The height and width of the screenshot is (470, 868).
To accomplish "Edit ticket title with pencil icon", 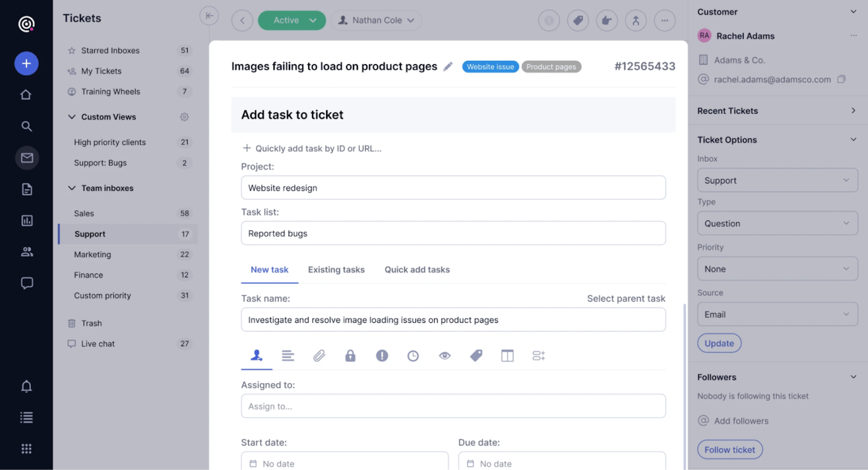I will click(x=448, y=66).
